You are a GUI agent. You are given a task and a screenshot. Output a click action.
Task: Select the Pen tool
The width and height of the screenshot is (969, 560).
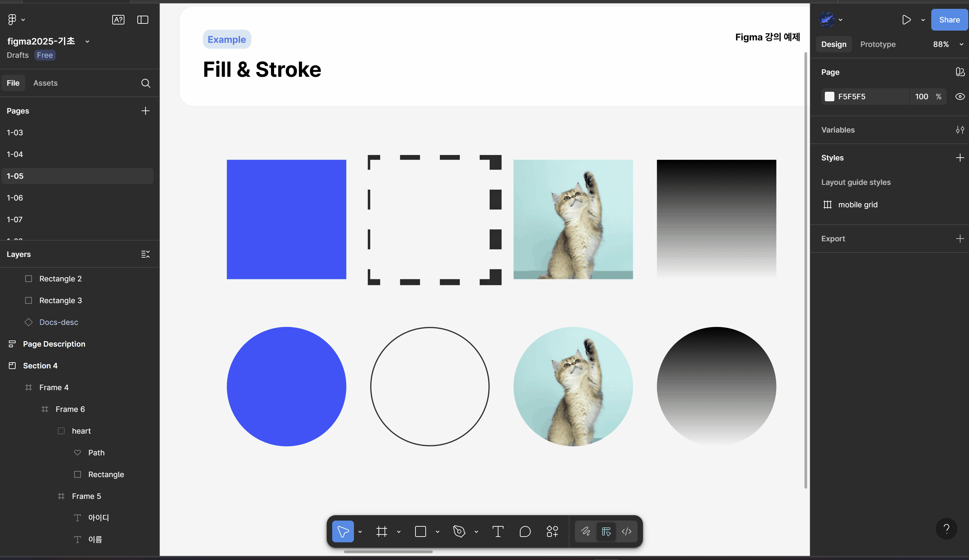click(459, 531)
